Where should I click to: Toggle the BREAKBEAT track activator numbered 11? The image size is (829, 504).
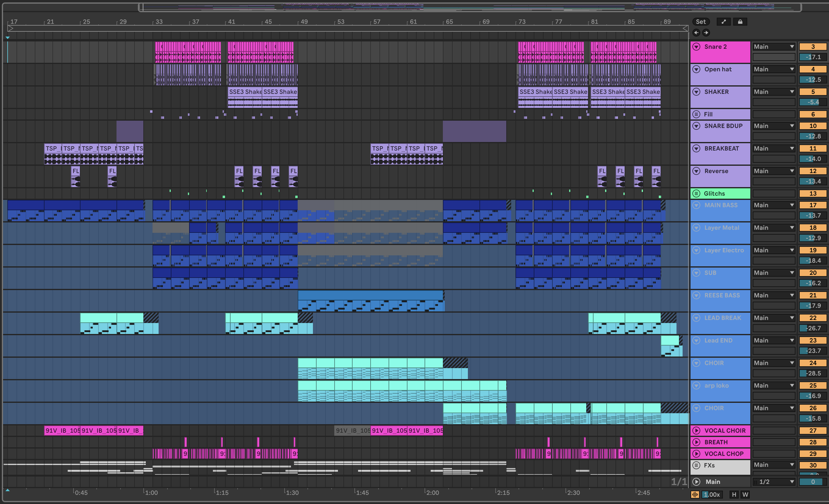click(813, 148)
